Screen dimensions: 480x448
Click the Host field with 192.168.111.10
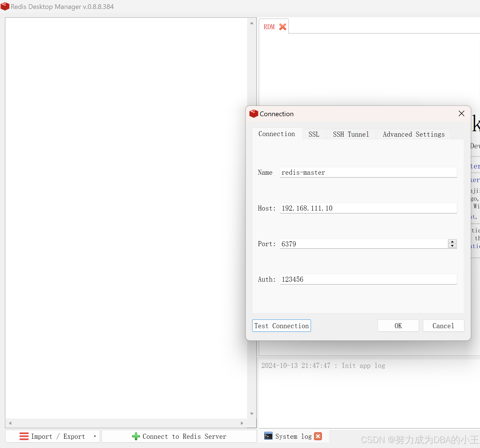[368, 208]
